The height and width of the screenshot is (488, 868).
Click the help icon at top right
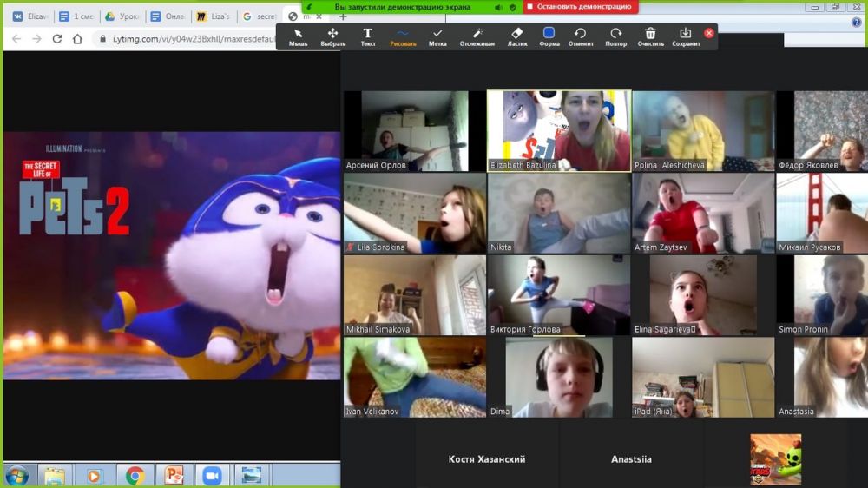tap(857, 23)
